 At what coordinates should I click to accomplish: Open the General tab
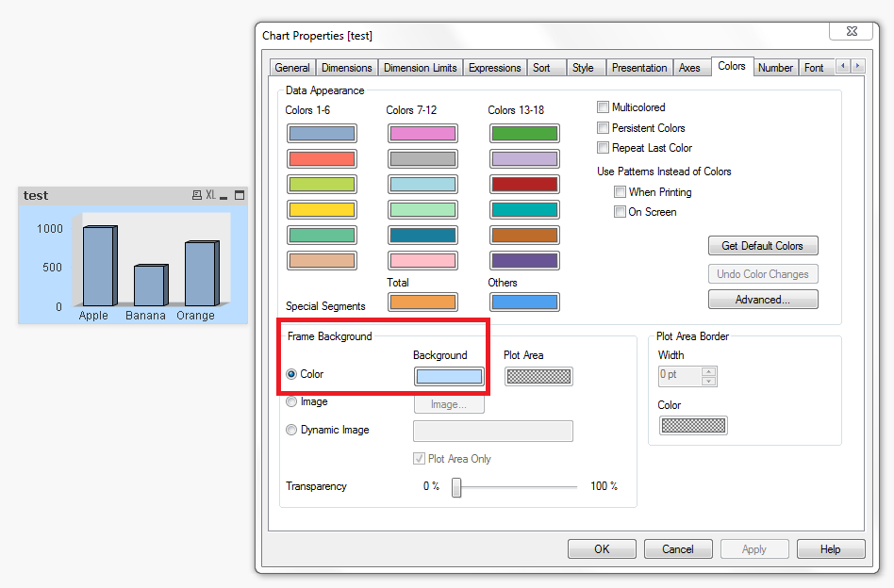click(292, 68)
